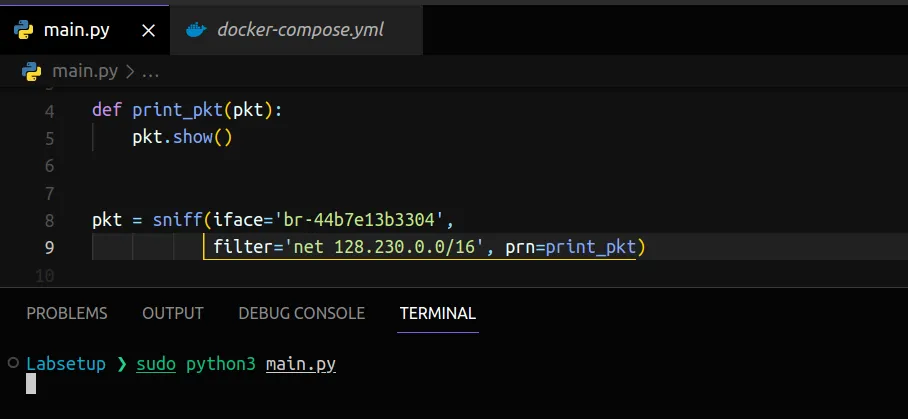Click the sniff function call on line 8

(177, 219)
